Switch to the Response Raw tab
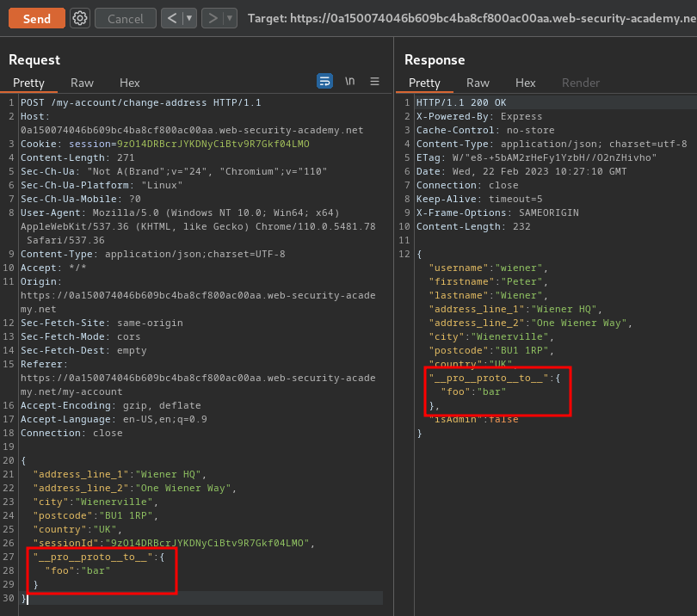Screen dimensions: 697x616 pos(478,83)
